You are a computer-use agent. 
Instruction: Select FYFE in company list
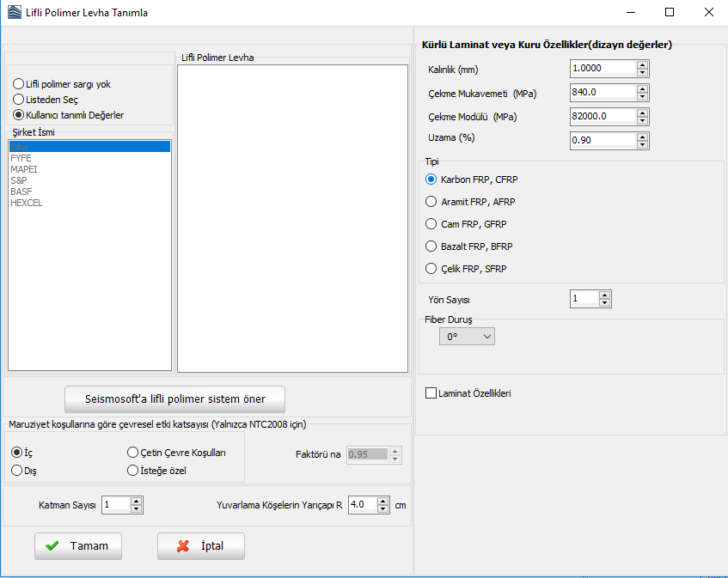(x=21, y=158)
